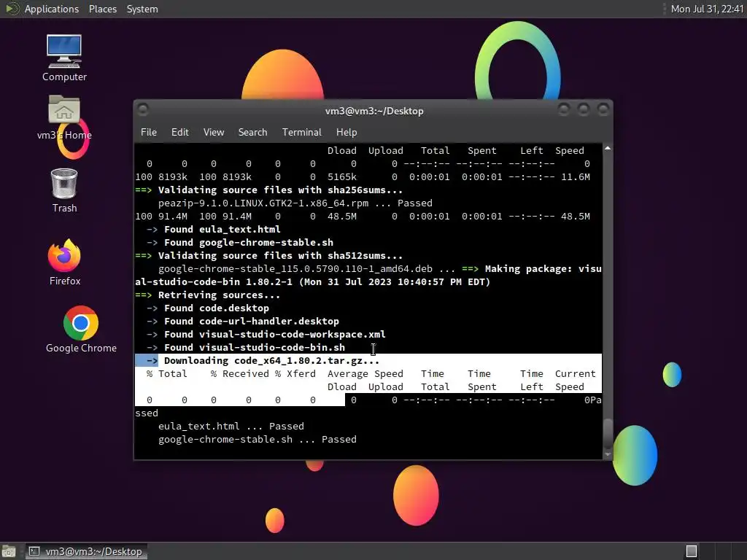Open the Places menu
Viewport: 747px width, 560px height.
[x=102, y=9]
